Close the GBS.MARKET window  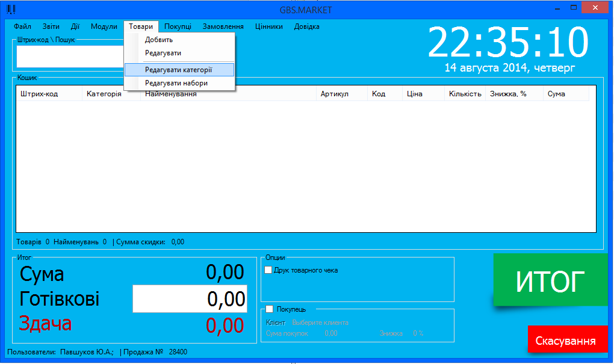point(595,7)
